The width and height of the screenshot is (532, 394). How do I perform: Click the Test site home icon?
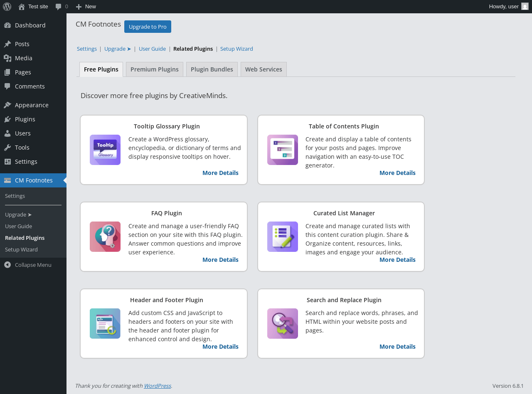click(x=22, y=7)
